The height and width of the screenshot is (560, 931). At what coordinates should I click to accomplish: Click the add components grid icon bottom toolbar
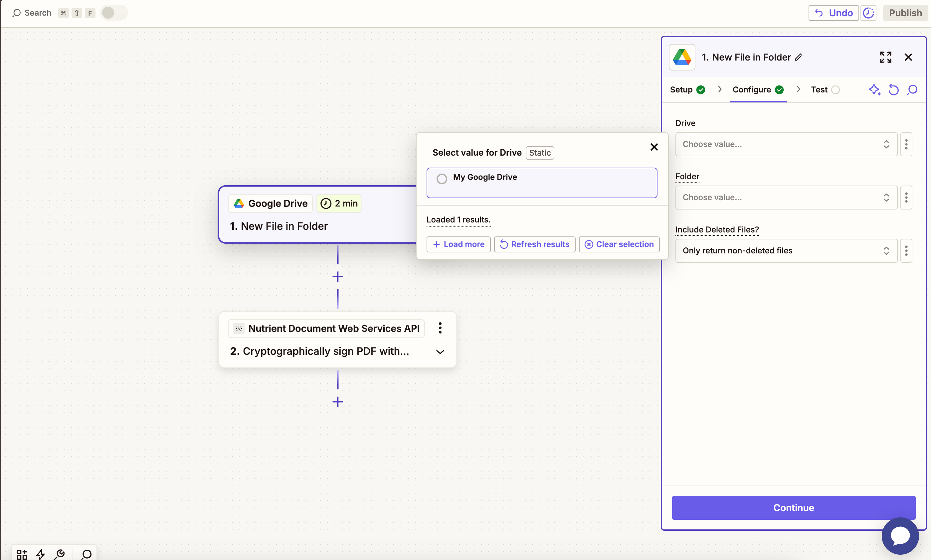[x=22, y=554]
